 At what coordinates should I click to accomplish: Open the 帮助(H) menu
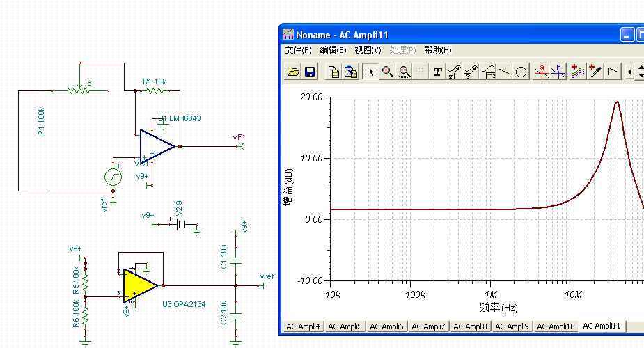tap(438, 50)
